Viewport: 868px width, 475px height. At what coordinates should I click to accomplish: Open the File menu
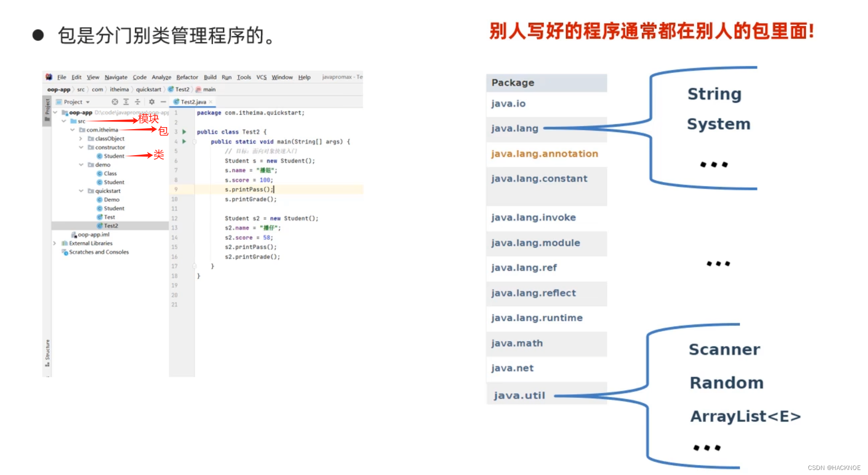pyautogui.click(x=62, y=78)
